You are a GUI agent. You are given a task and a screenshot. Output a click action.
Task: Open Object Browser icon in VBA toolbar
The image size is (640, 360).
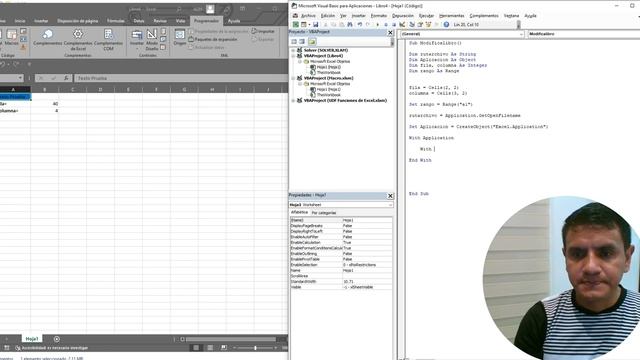(x=428, y=24)
